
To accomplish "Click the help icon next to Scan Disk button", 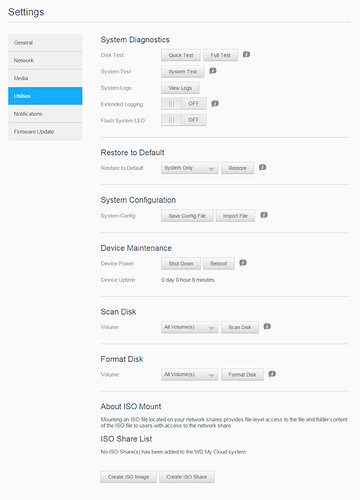I will coord(267,326).
